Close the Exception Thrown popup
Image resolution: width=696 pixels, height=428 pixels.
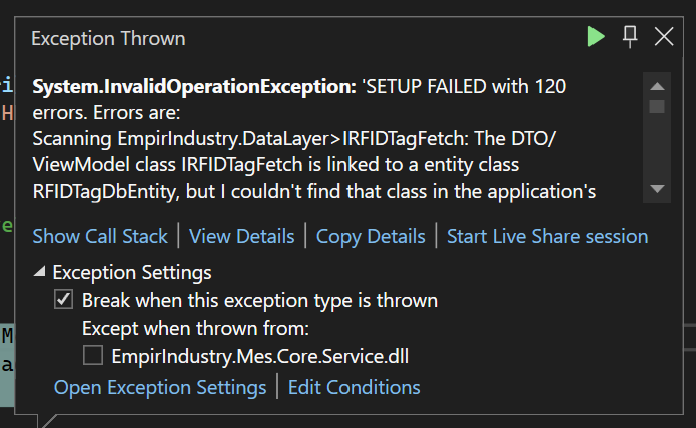pyautogui.click(x=664, y=36)
